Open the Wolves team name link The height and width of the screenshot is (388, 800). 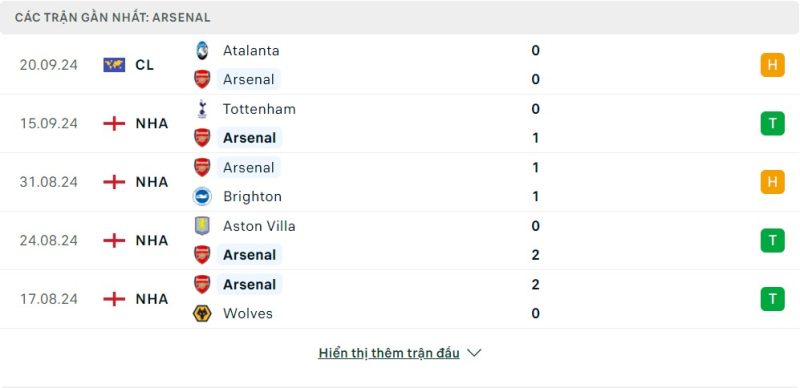[247, 313]
